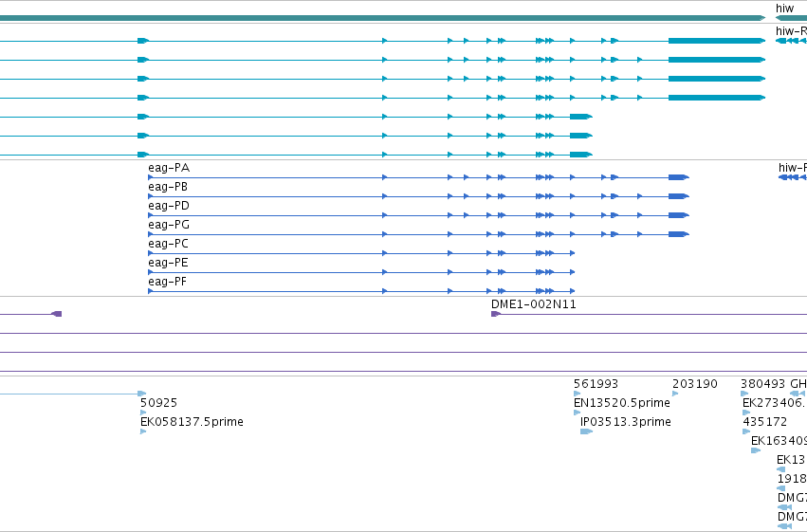Select the 435172 label
The height and width of the screenshot is (532, 807).
(x=764, y=422)
